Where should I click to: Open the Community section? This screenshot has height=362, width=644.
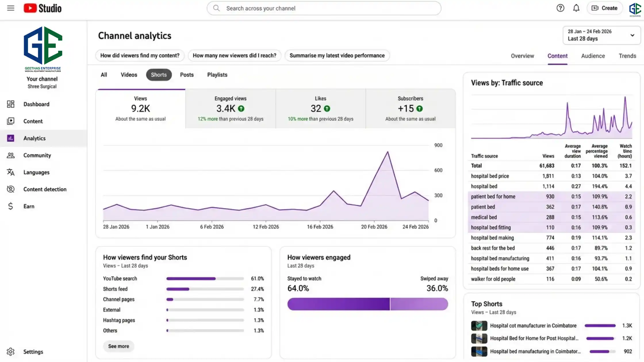pos(37,155)
